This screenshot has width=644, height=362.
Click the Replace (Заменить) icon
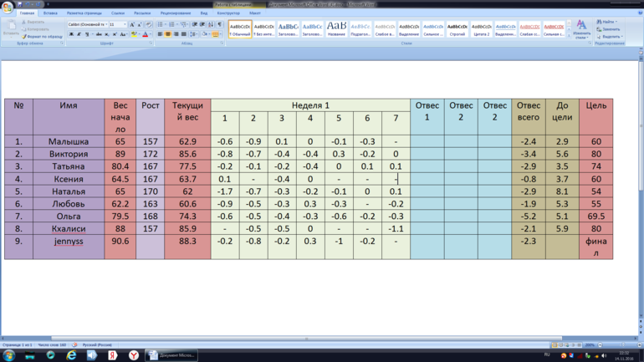(606, 29)
